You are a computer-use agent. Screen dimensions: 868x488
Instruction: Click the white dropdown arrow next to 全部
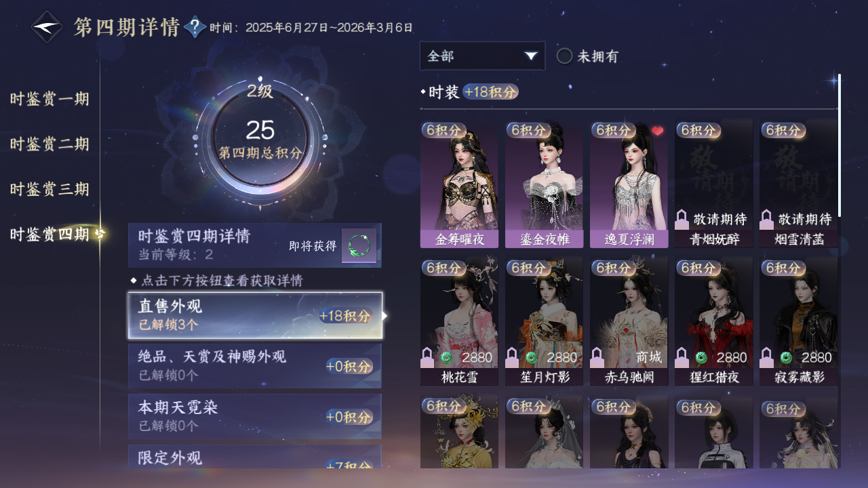pos(531,56)
